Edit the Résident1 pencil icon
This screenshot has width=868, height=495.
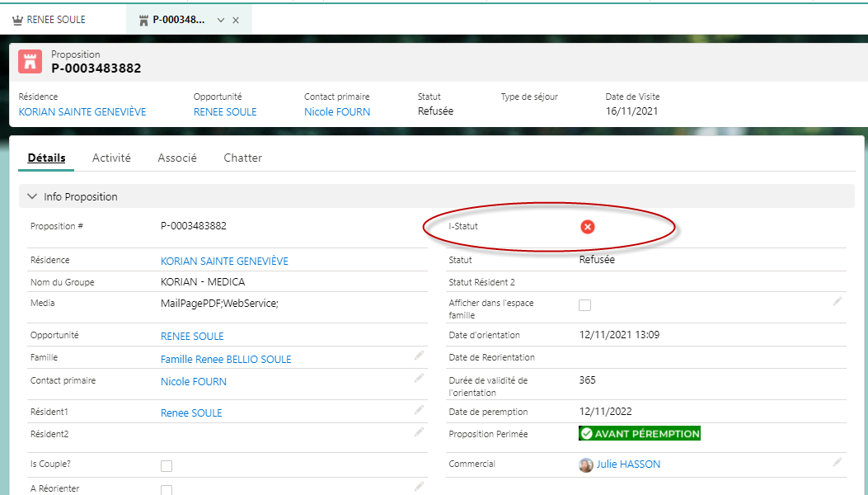click(419, 410)
